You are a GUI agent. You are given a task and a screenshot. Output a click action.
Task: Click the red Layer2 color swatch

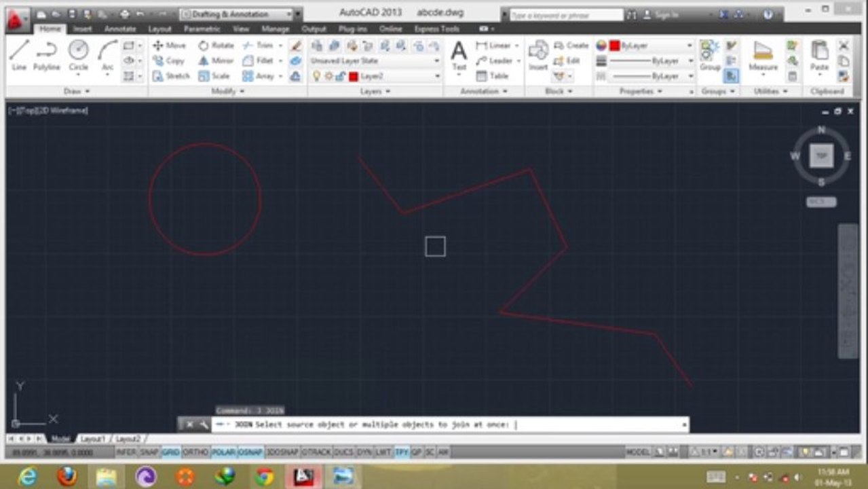[354, 76]
